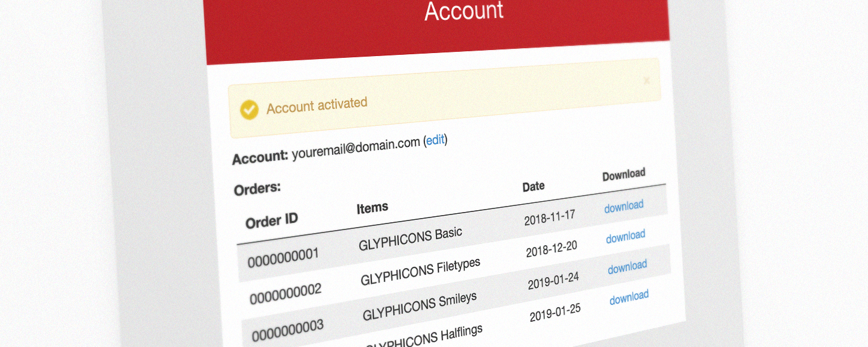The image size is (868, 347).
Task: Click the Order ID column header
Action: point(272,220)
